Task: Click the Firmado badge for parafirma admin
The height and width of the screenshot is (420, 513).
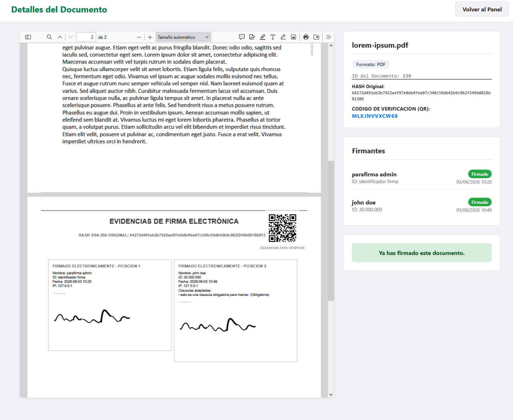Action: [480, 174]
